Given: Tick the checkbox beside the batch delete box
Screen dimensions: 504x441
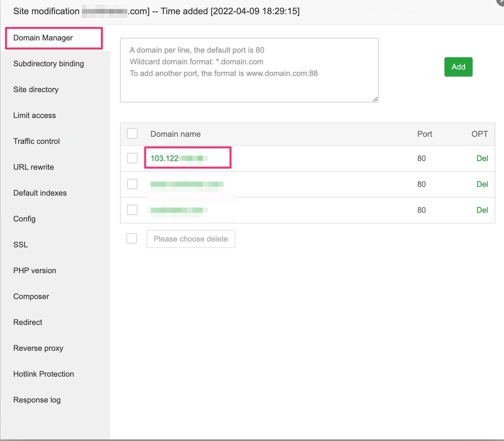Looking at the screenshot, I should click(132, 238).
